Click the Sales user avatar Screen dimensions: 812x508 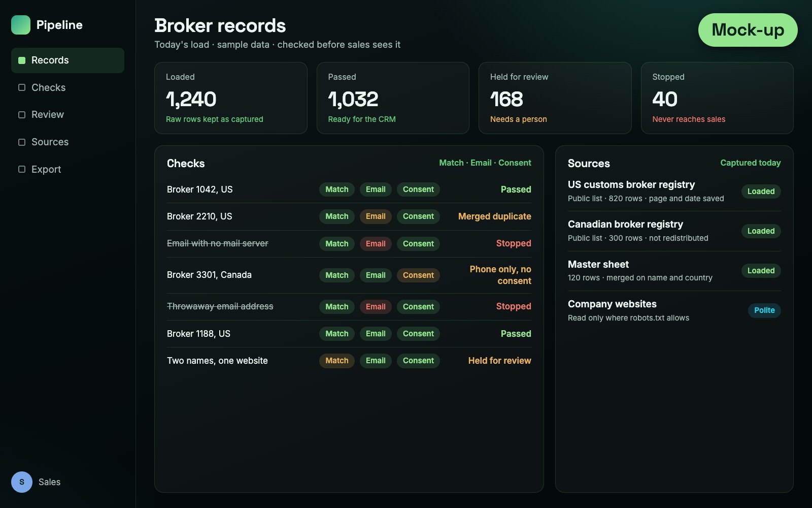[x=22, y=482]
